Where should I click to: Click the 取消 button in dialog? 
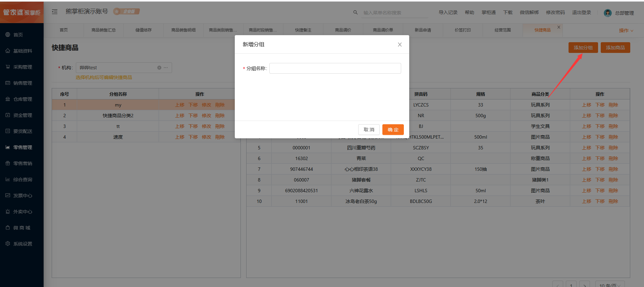coord(369,130)
